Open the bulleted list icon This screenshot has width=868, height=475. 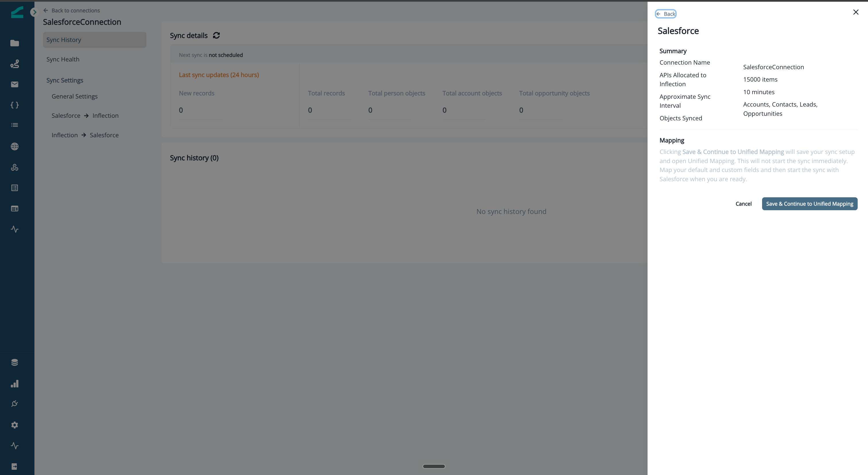[14, 125]
